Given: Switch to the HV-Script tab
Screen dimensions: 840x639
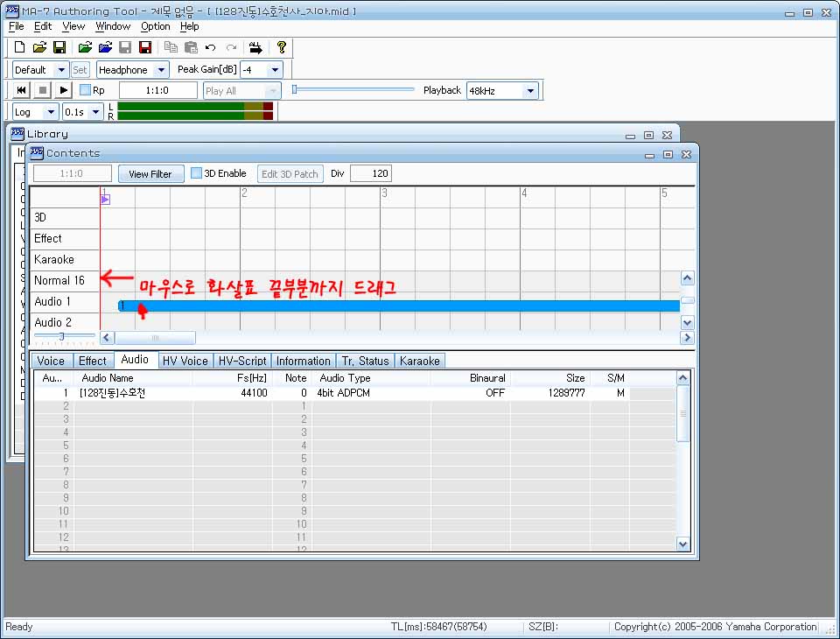Looking at the screenshot, I should 242,361.
